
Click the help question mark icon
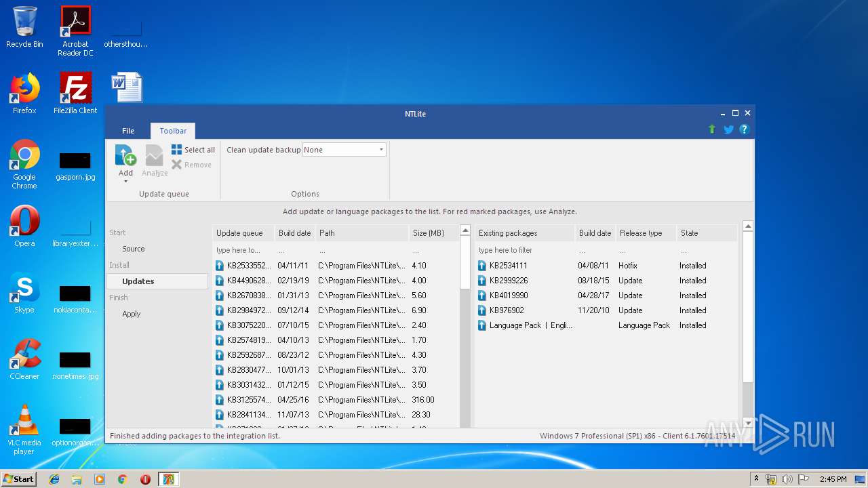coord(744,129)
